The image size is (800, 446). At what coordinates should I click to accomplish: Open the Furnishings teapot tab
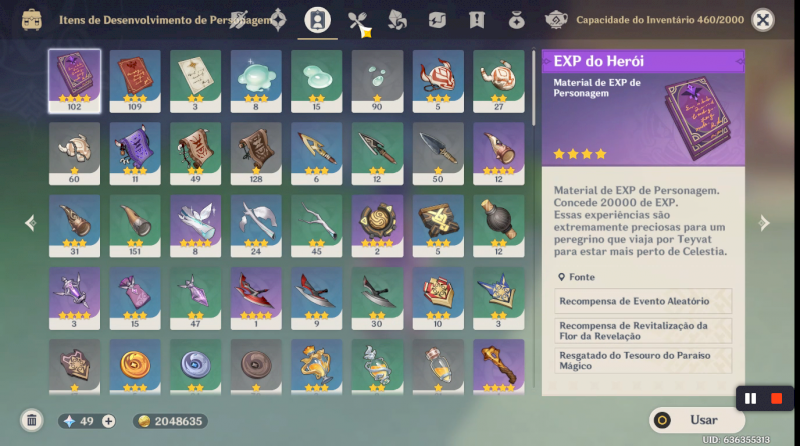click(x=556, y=20)
